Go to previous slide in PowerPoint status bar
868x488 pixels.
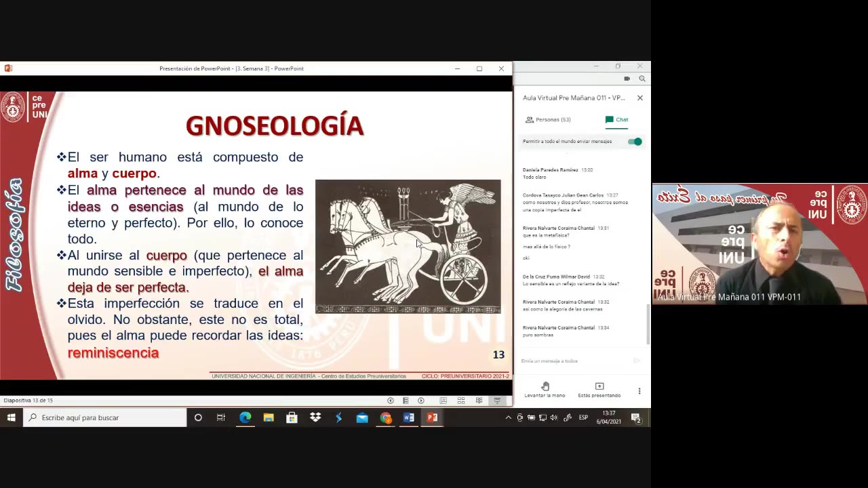(x=390, y=401)
